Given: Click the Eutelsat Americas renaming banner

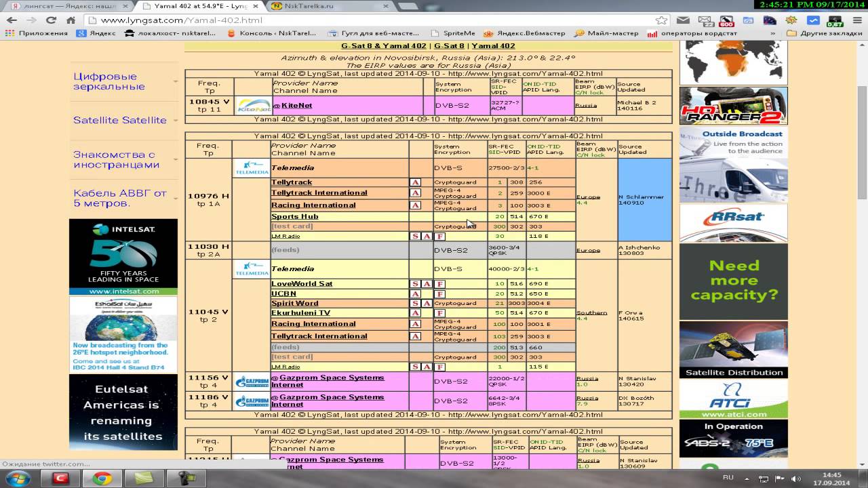Looking at the screenshot, I should pos(123,412).
